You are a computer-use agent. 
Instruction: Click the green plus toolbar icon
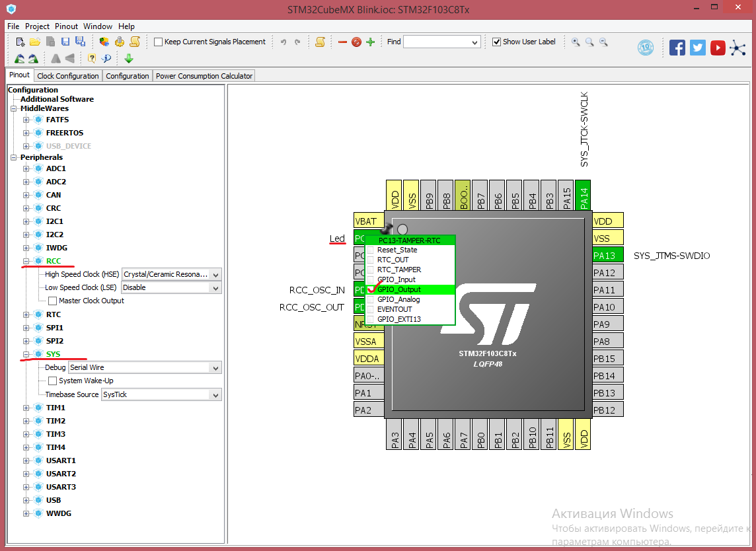pos(370,42)
